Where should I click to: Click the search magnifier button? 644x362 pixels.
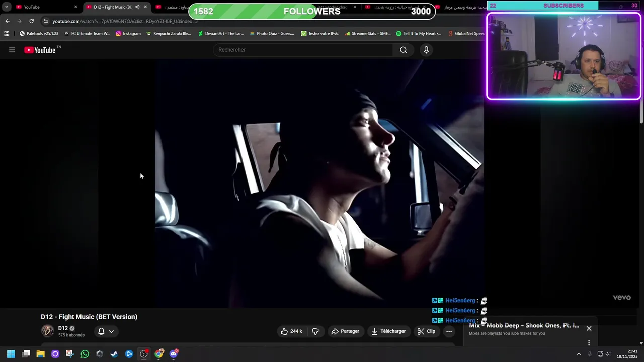(x=403, y=50)
